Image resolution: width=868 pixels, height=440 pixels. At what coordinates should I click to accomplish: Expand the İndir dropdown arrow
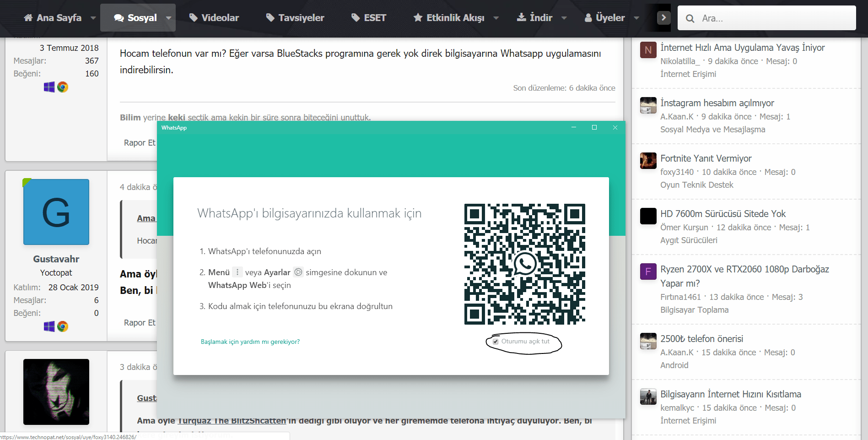[x=564, y=18]
